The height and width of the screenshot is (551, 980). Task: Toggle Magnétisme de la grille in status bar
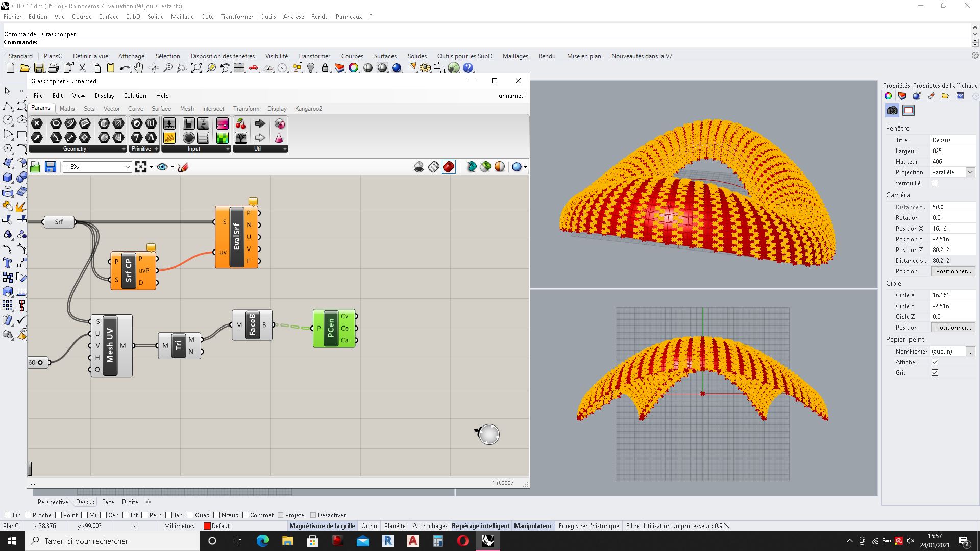tap(322, 526)
